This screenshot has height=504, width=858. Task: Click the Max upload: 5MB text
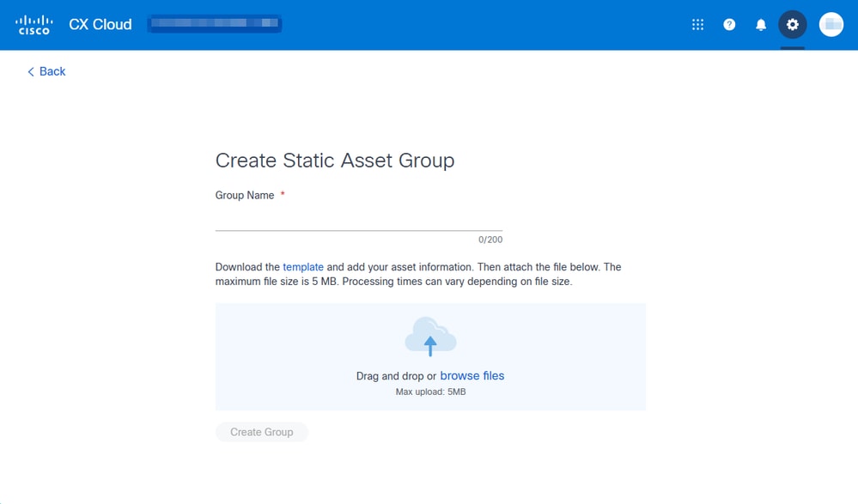pyautogui.click(x=430, y=392)
